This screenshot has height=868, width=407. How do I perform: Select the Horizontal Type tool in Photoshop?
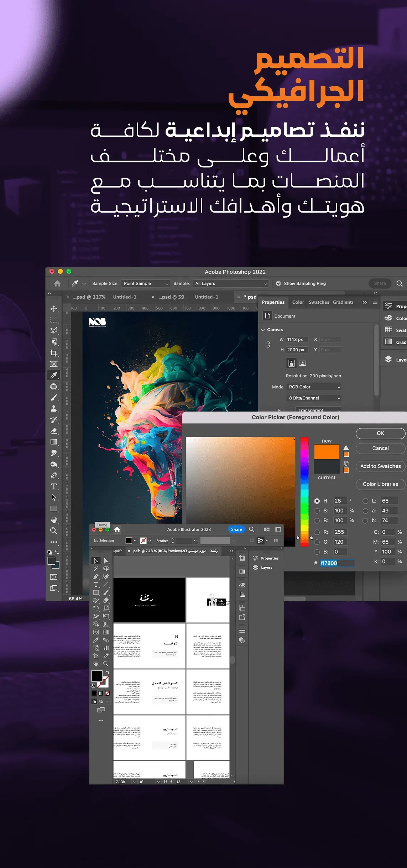click(54, 486)
